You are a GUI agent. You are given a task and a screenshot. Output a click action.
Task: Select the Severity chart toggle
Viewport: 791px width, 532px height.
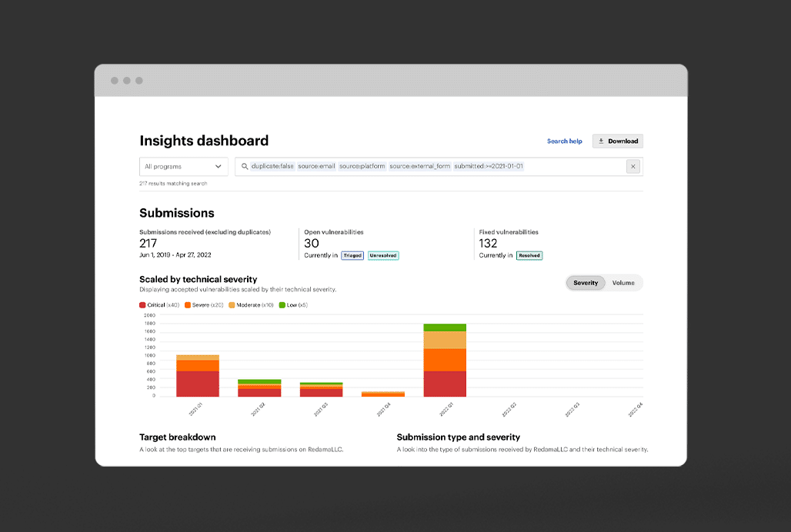[586, 283]
